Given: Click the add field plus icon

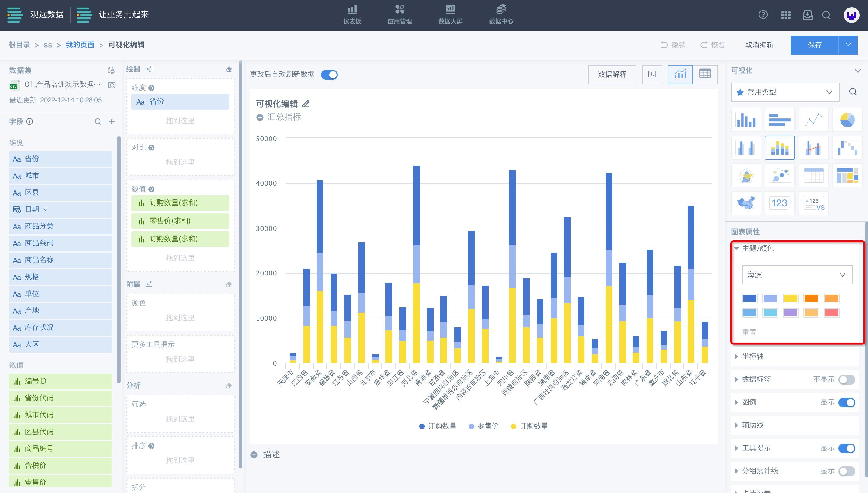Looking at the screenshot, I should click(x=112, y=121).
